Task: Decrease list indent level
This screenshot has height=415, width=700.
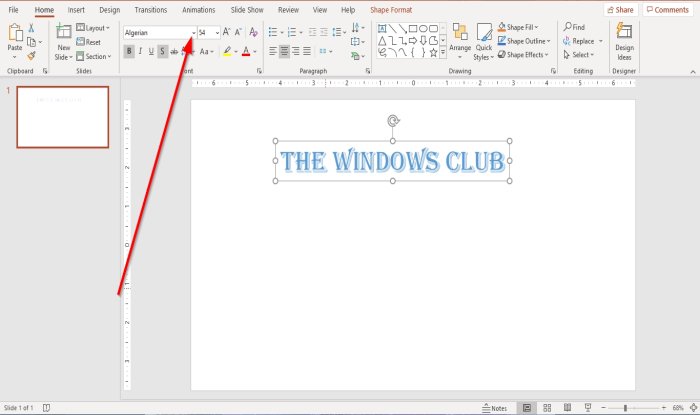Action: coord(312,32)
